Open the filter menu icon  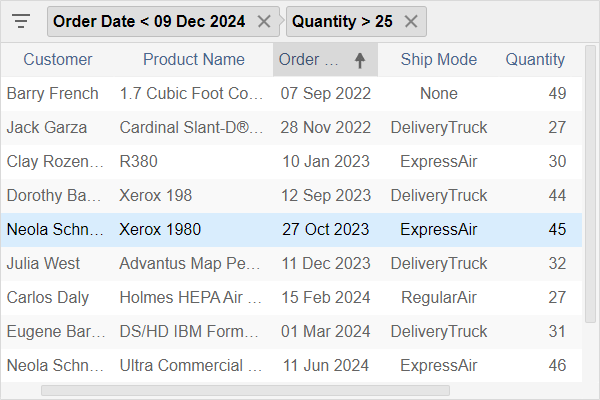[21, 21]
